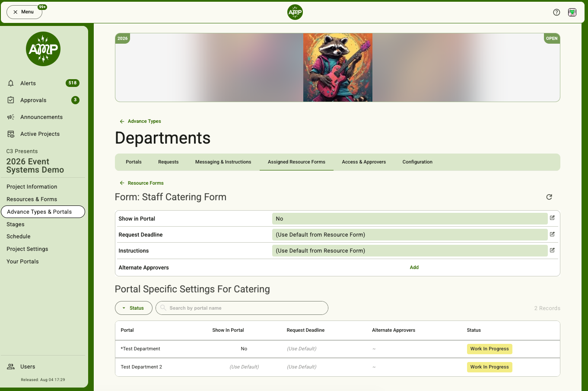Click the Show in Portal value No
588x391 pixels.
(410, 219)
